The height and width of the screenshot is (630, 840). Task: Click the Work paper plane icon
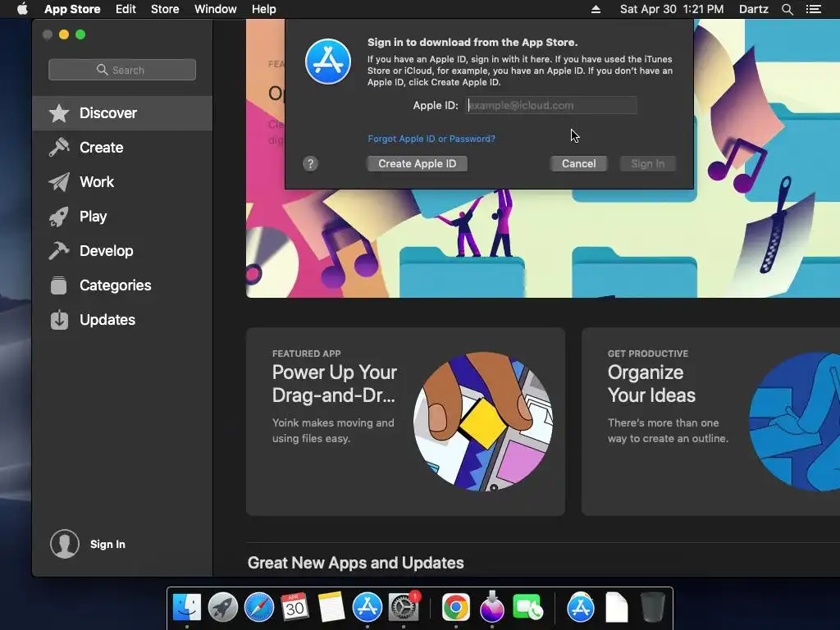pos(59,182)
